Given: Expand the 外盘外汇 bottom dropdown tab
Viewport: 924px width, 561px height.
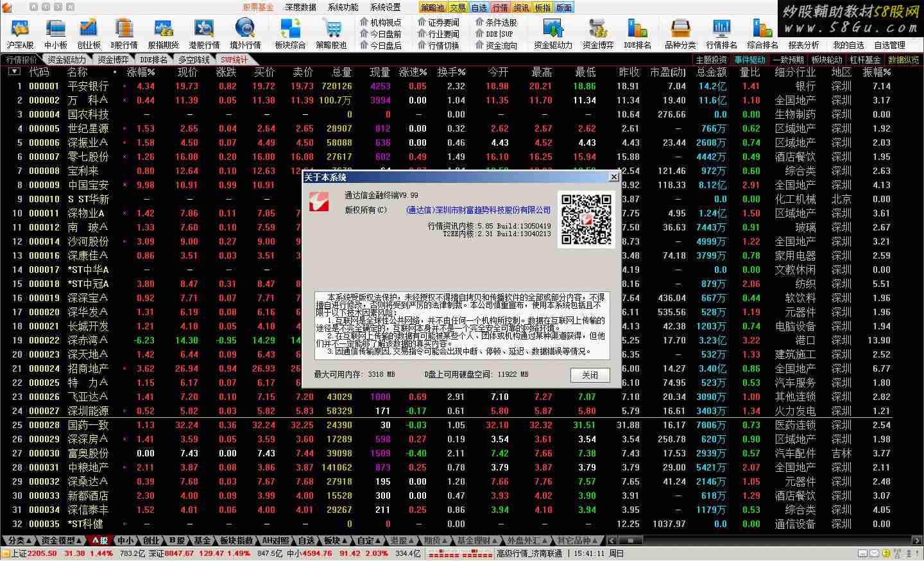Looking at the screenshot, I should (527, 540).
